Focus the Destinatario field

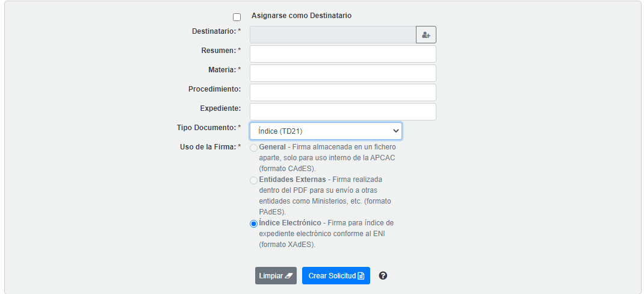pyautogui.click(x=333, y=35)
